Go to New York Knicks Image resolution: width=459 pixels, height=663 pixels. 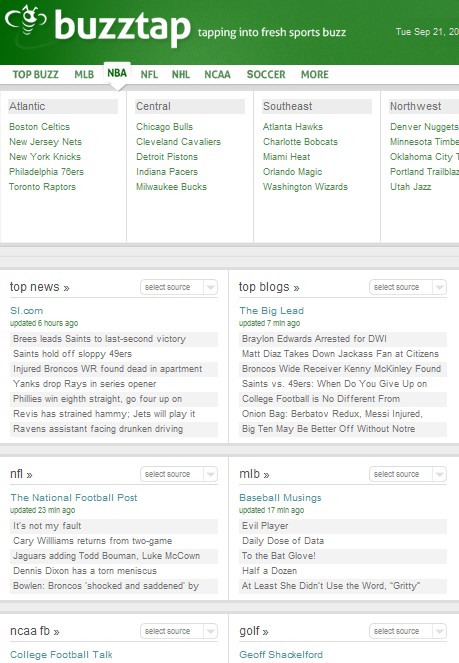[45, 156]
